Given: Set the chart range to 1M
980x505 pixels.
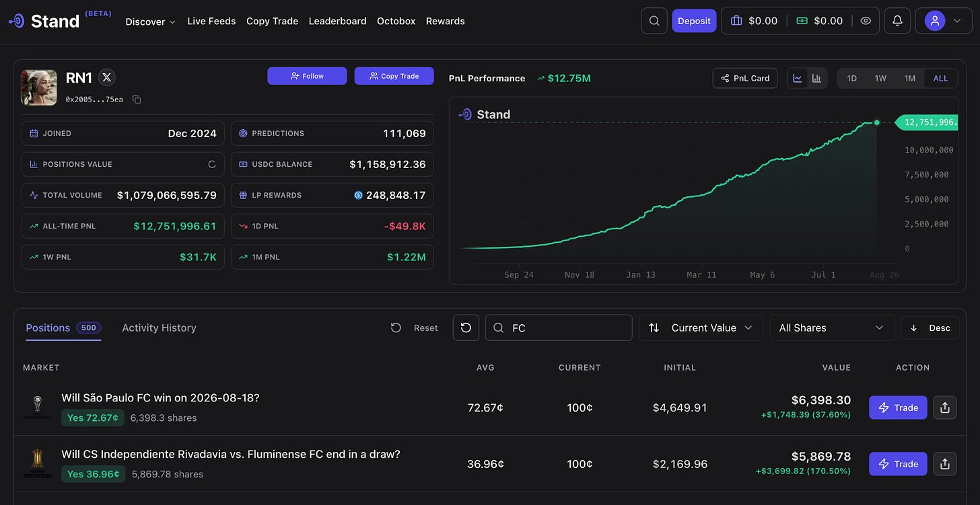Looking at the screenshot, I should coord(910,78).
